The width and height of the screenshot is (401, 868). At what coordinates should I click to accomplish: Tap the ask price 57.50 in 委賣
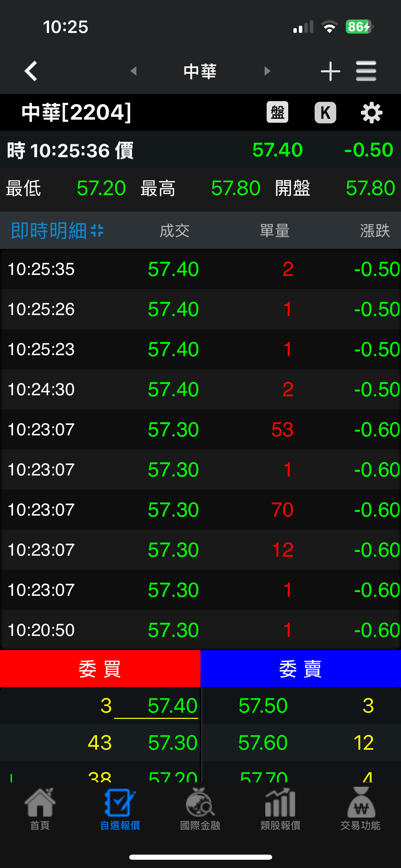pyautogui.click(x=263, y=706)
